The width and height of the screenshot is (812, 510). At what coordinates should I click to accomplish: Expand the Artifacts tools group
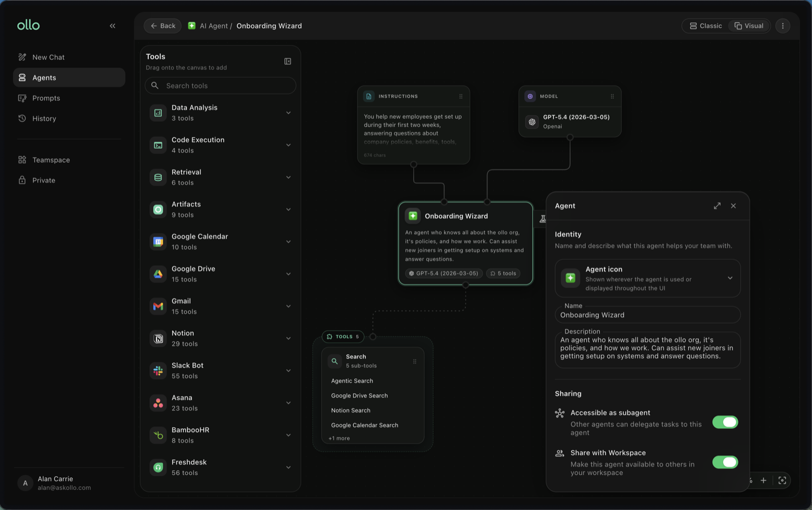[288, 210]
